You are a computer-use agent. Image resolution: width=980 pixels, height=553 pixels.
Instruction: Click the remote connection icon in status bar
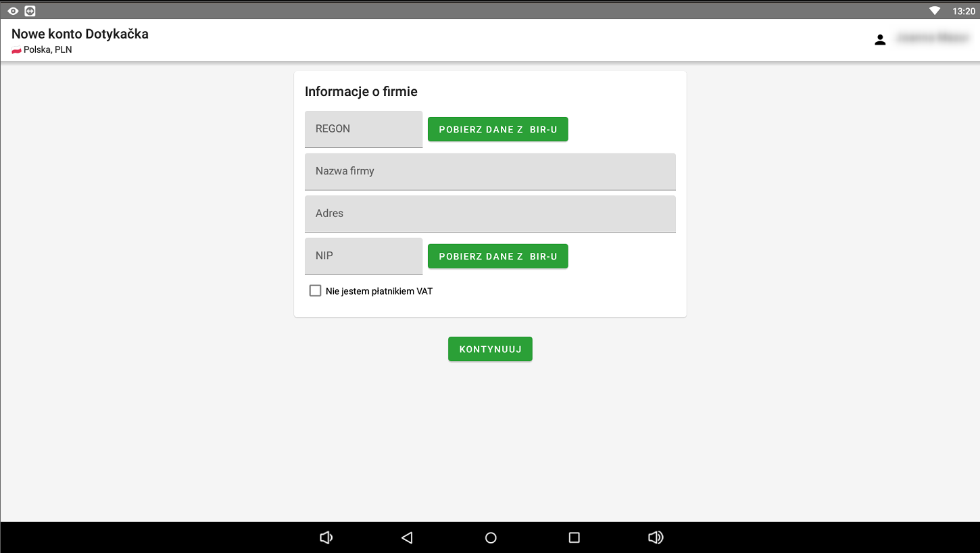(x=30, y=11)
